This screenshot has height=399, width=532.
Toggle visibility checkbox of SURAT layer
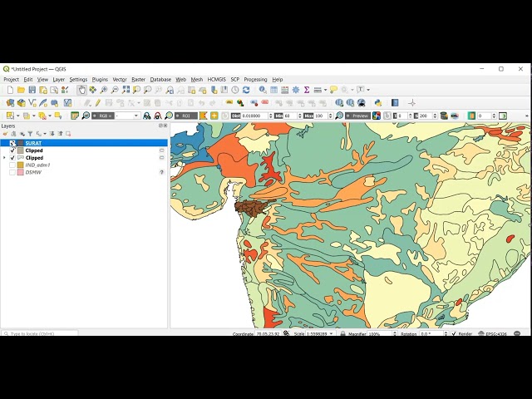tap(12, 143)
